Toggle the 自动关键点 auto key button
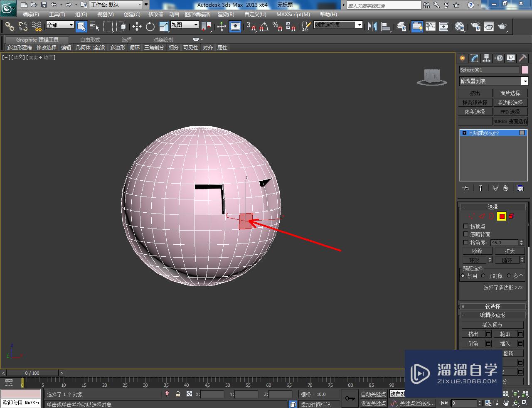 (x=373, y=394)
